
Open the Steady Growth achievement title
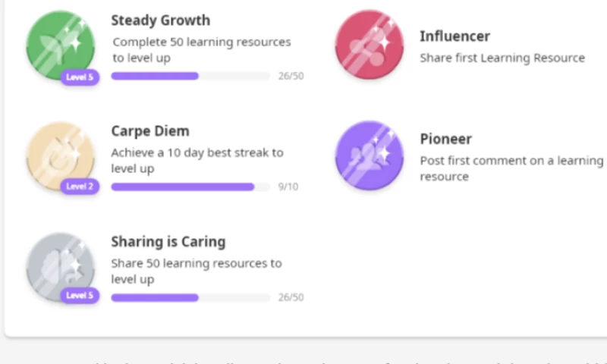click(161, 20)
